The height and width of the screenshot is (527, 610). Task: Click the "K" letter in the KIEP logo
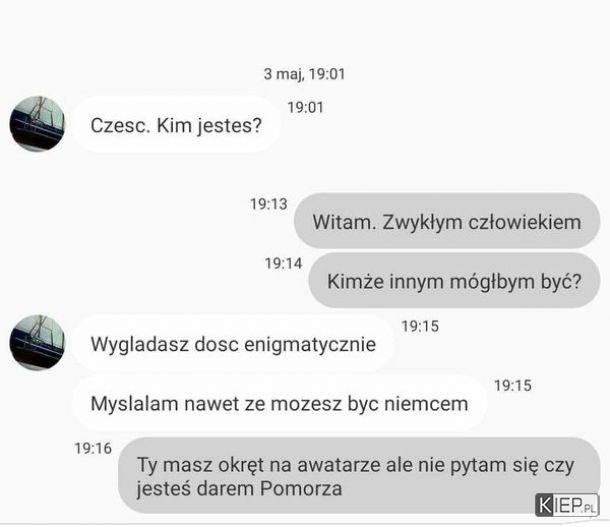point(545,505)
